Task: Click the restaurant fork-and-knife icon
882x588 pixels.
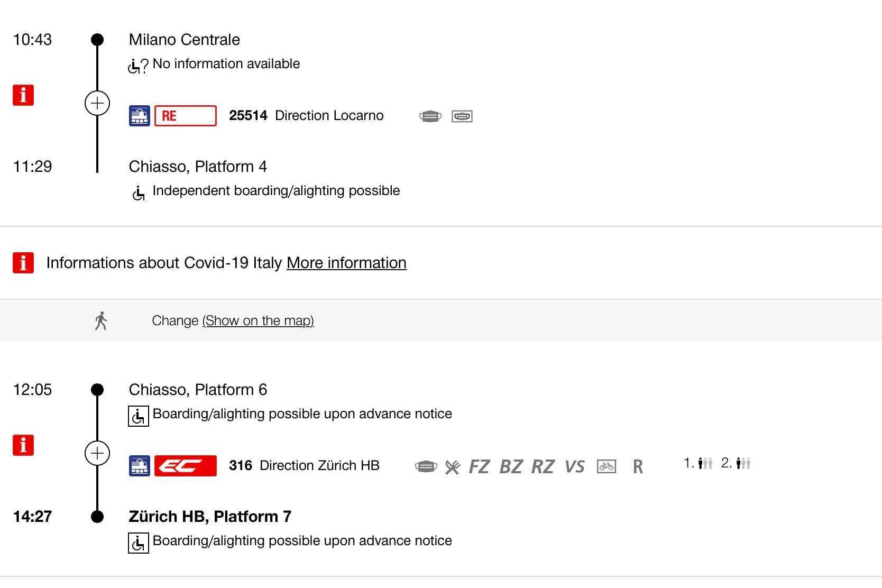Action: click(453, 467)
